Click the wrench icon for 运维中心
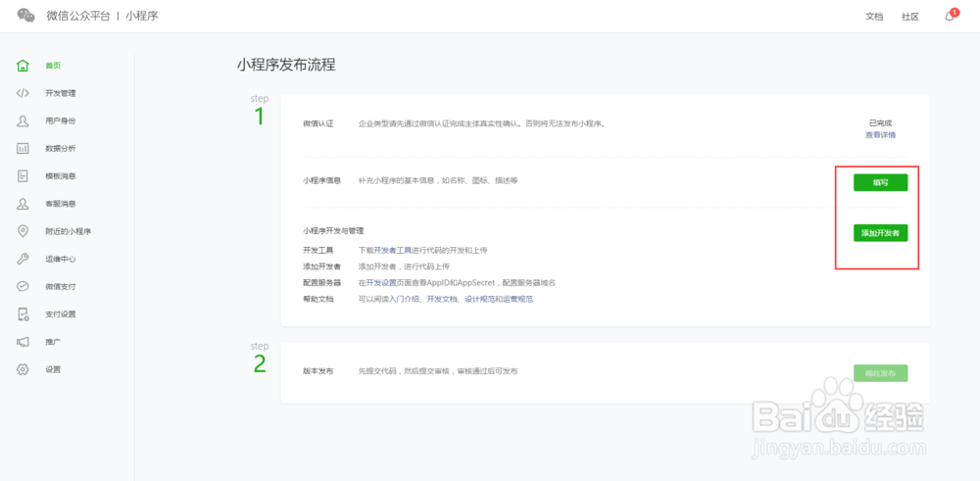 (x=23, y=259)
